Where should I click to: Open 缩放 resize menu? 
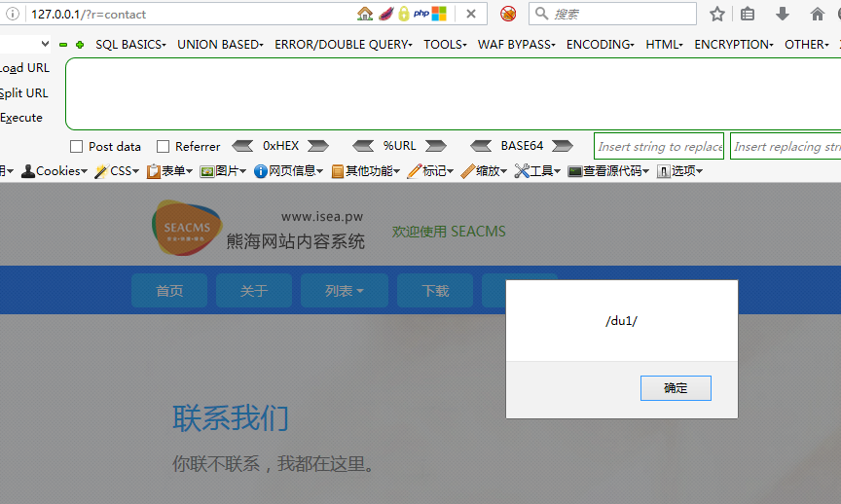(x=484, y=171)
